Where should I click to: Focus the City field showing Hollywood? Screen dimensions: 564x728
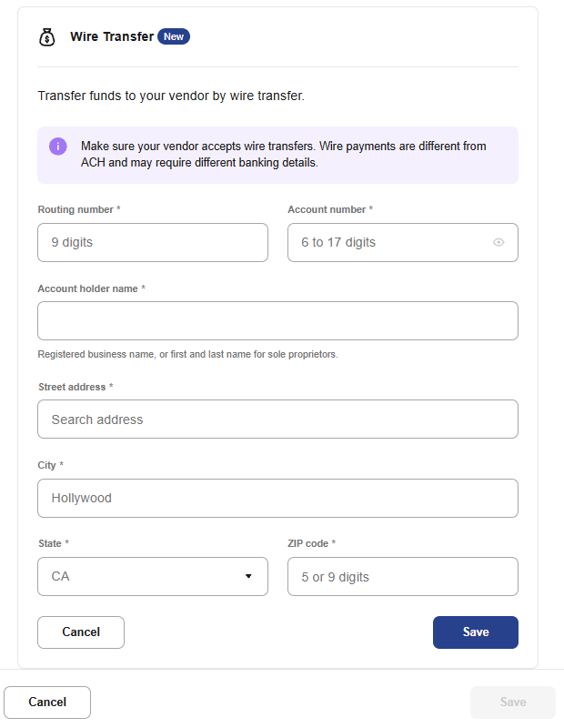coord(277,499)
